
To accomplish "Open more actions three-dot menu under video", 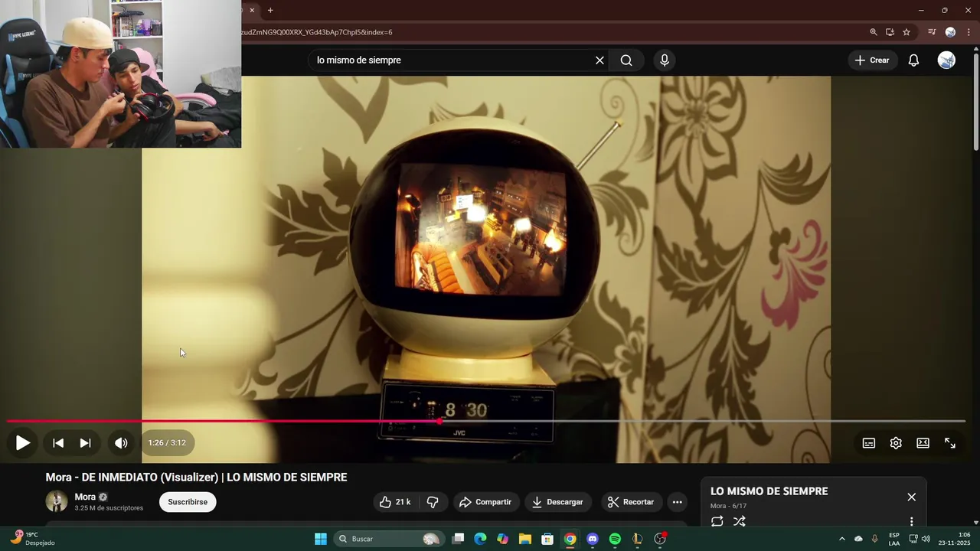I will pos(677,502).
